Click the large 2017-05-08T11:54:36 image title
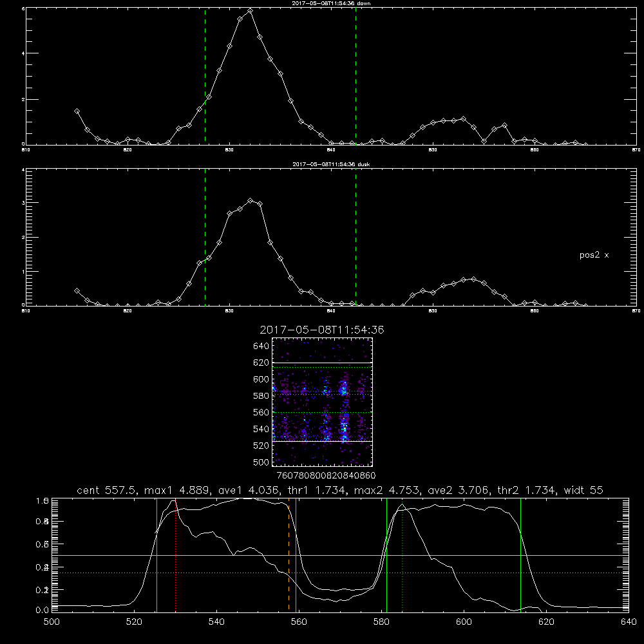This screenshot has height=644, width=644. tap(322, 330)
